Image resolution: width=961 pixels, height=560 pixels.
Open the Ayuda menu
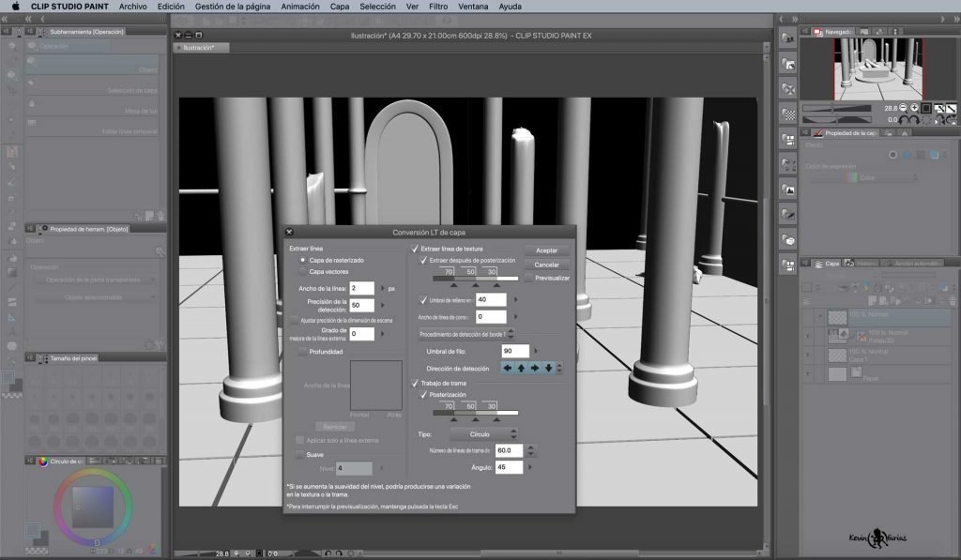(x=510, y=7)
